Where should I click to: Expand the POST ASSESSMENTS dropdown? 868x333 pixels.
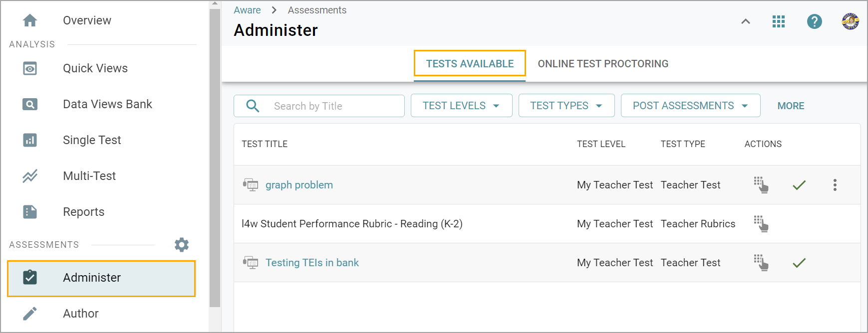[690, 106]
